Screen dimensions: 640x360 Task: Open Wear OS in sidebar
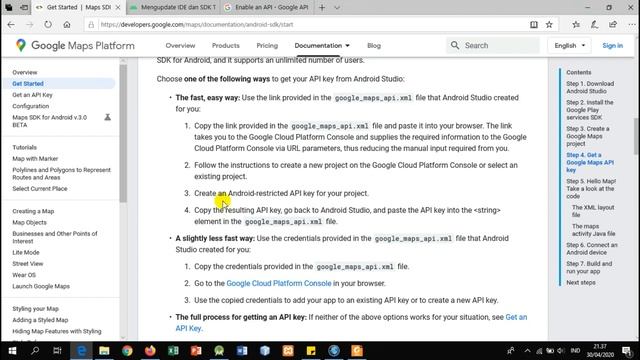pyautogui.click(x=24, y=275)
